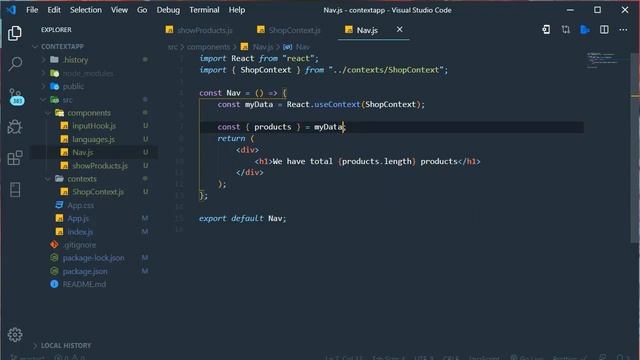Collapse the contexts folder
Viewport: 640px width, 360px height.
[x=82, y=179]
